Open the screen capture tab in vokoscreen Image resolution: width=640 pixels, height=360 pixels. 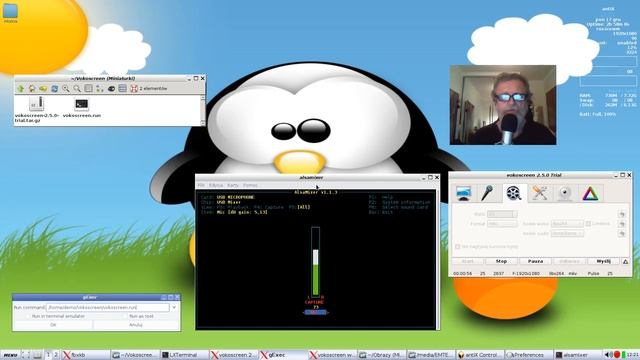coord(463,193)
